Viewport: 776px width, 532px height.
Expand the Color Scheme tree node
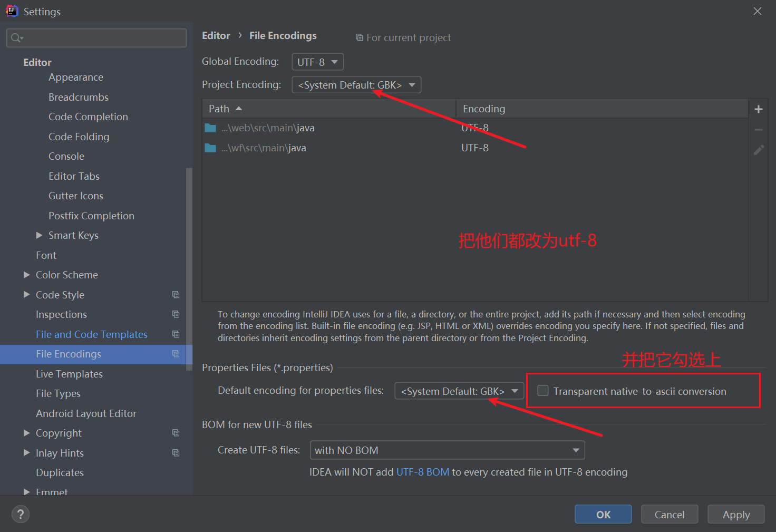click(26, 275)
